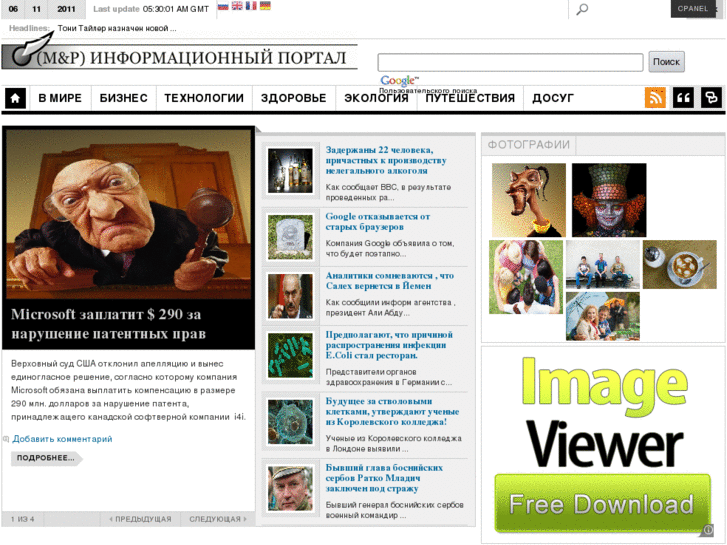Open the Microsoft заплатит $ 290 headline
The image size is (727, 545).
click(108, 324)
